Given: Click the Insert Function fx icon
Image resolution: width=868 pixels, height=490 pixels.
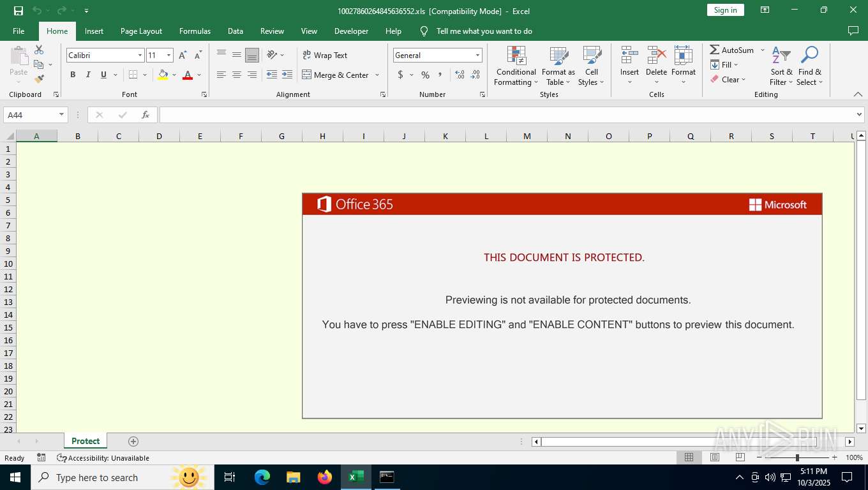Looking at the screenshot, I should click(146, 115).
